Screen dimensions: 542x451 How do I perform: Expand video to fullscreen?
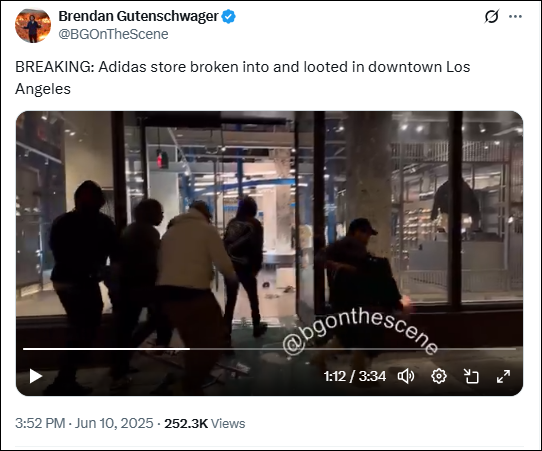click(503, 376)
